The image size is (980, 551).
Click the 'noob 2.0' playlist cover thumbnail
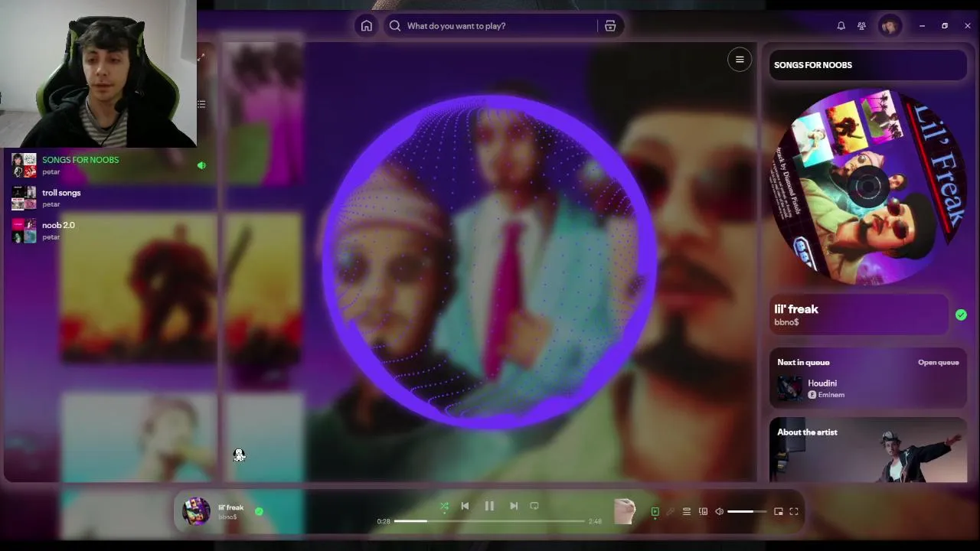(x=24, y=230)
